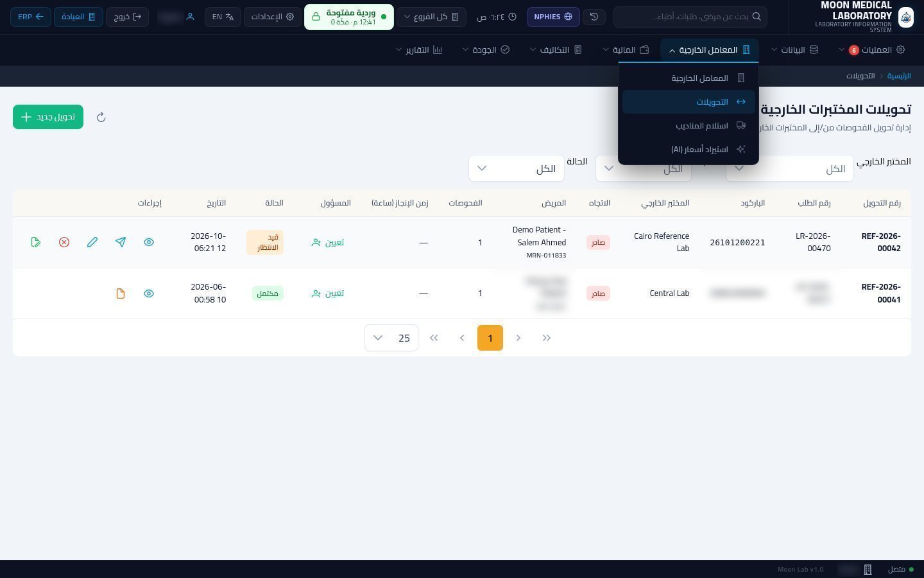The image size is (924, 578).
Task: Click the search patients input field
Action: tap(690, 17)
